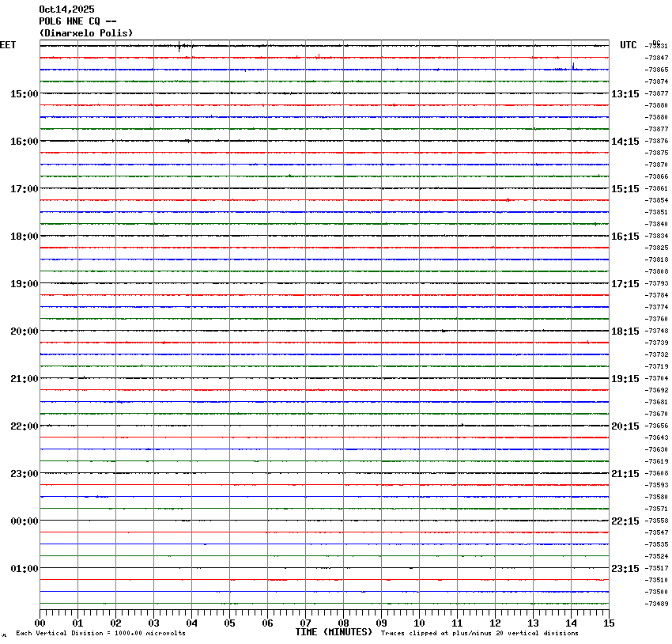Click the UTC timezone label

click(x=629, y=45)
